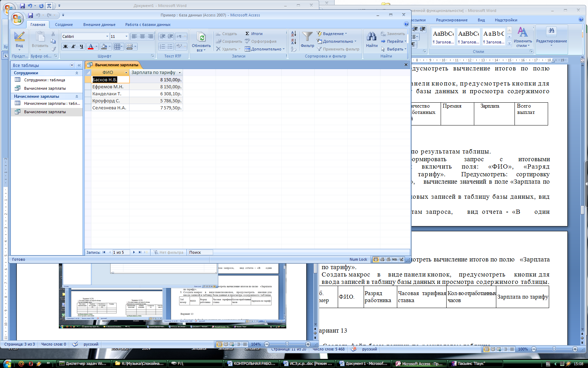Open the Вид view switcher
The image size is (588, 368).
[19, 41]
